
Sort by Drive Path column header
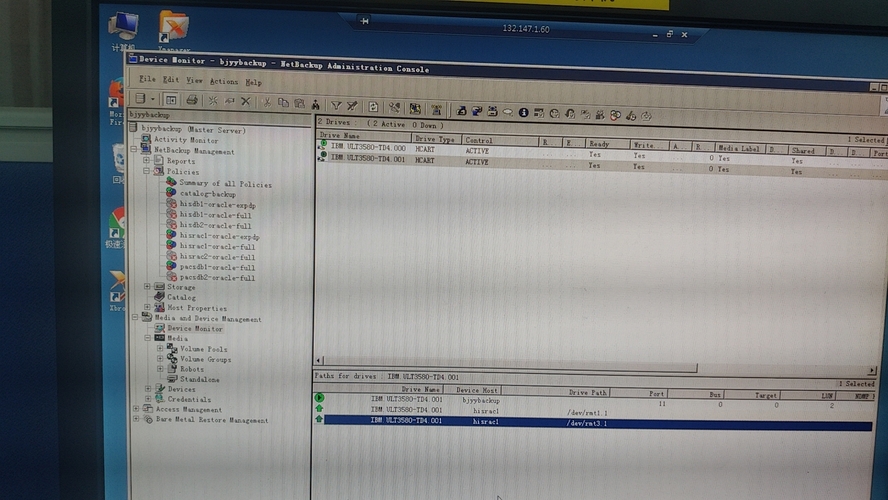[x=557, y=391]
